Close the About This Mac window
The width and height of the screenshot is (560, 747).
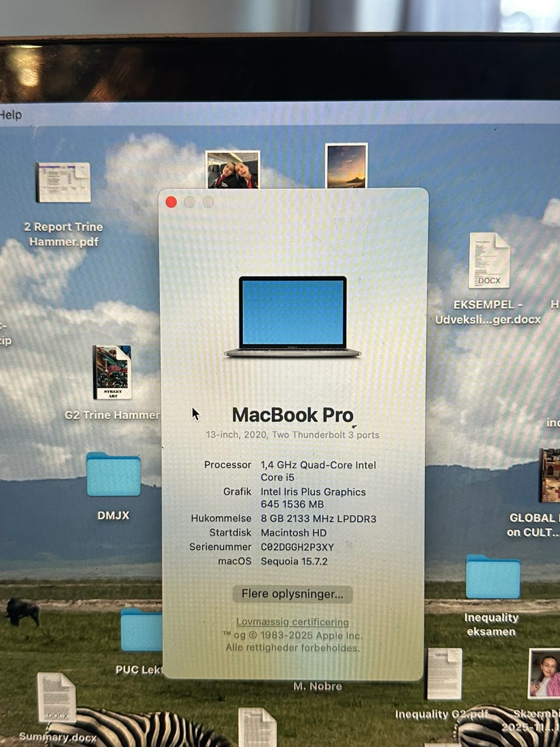[x=171, y=202]
